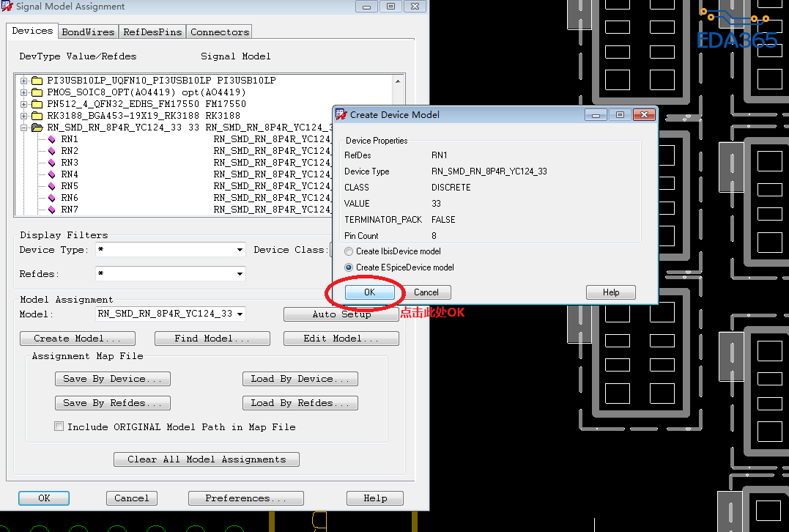Image resolution: width=789 pixels, height=532 pixels.
Task: Switch to the Connectors tab
Action: coord(219,32)
